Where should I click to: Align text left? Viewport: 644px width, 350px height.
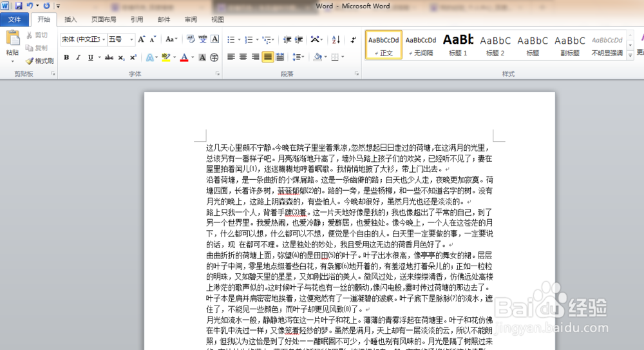click(231, 57)
